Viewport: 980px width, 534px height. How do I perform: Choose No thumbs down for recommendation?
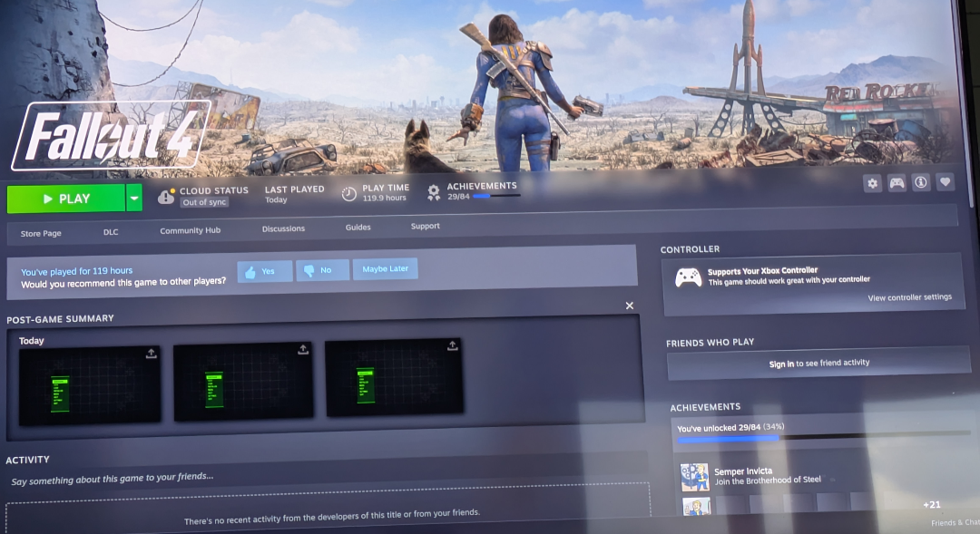pyautogui.click(x=322, y=270)
